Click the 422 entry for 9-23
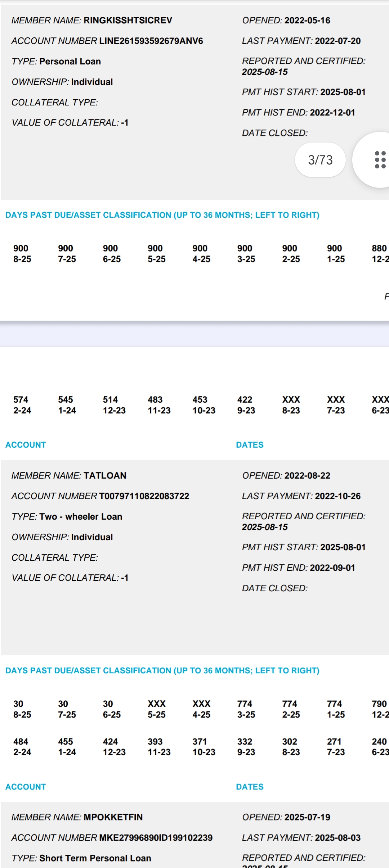The image size is (389, 868). tap(246, 405)
